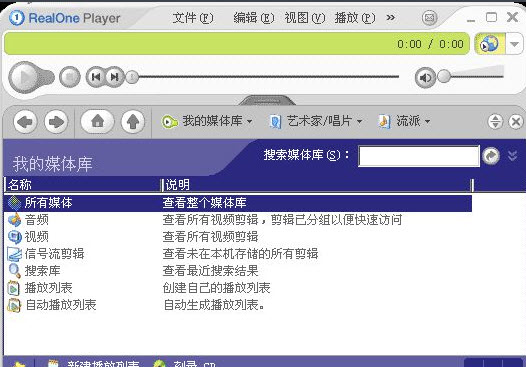Expand options with the double-chevron icon
The width and height of the screenshot is (526, 367).
[x=512, y=155]
